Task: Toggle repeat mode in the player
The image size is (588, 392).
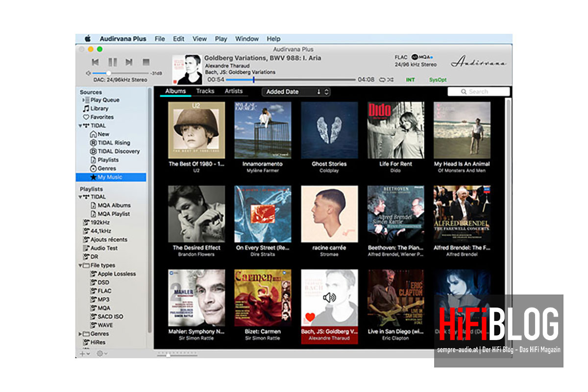Action: (382, 79)
